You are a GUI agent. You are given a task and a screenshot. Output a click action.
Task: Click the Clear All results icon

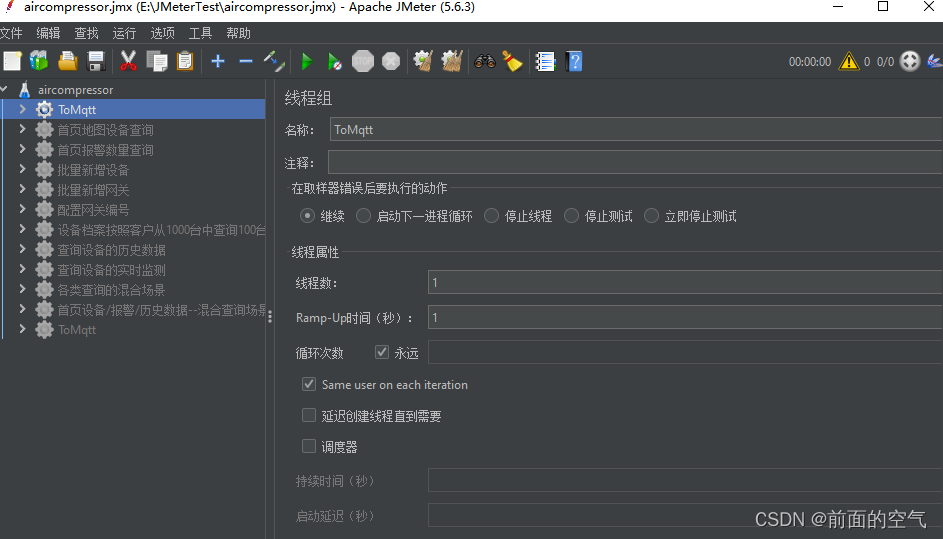(452, 61)
